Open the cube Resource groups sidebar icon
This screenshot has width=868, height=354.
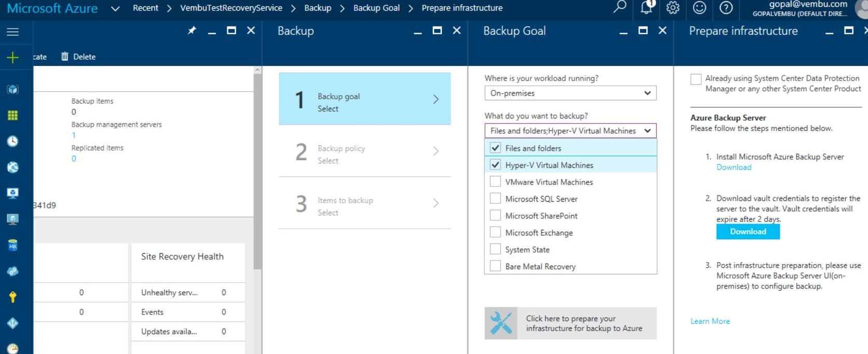tap(12, 89)
